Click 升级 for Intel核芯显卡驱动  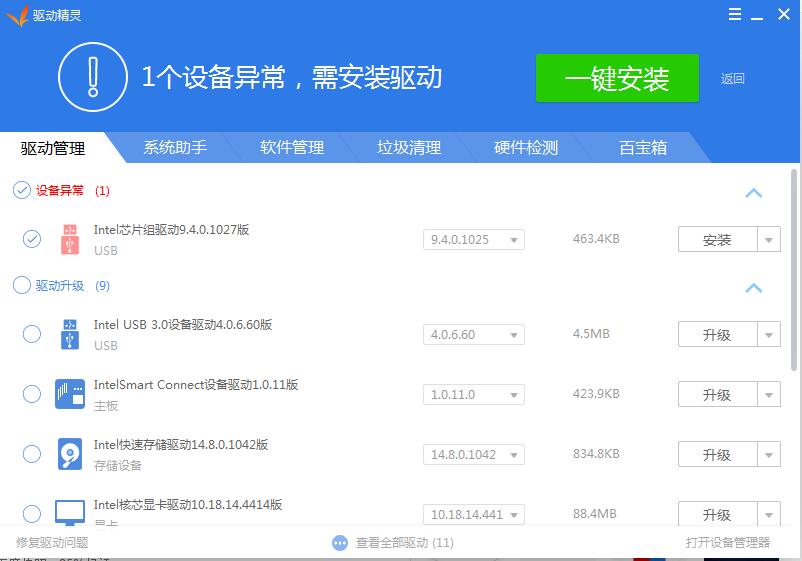point(717,514)
